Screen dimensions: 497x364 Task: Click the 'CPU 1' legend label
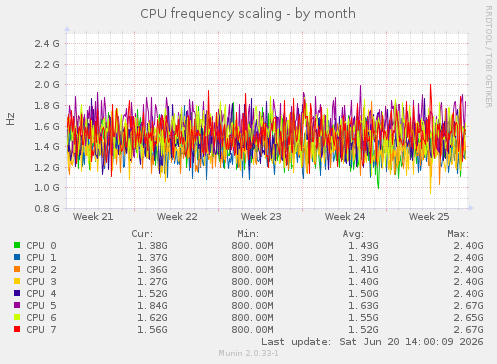pyautogui.click(x=41, y=258)
